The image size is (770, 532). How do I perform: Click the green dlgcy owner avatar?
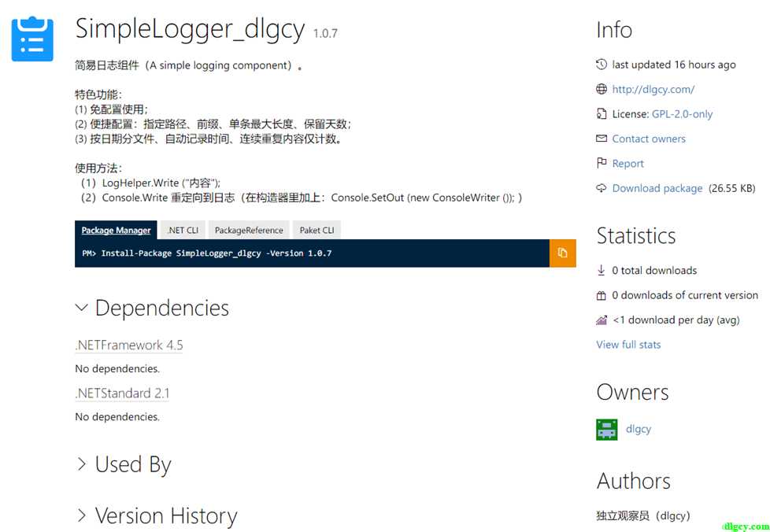[x=606, y=430]
